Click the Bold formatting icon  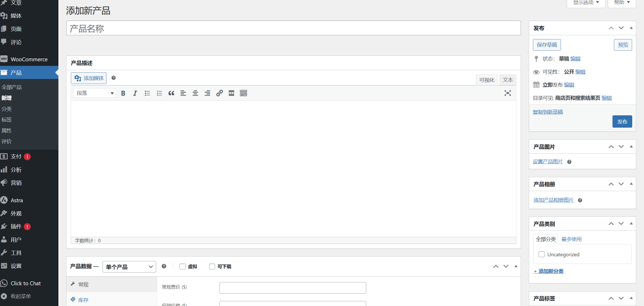(123, 93)
